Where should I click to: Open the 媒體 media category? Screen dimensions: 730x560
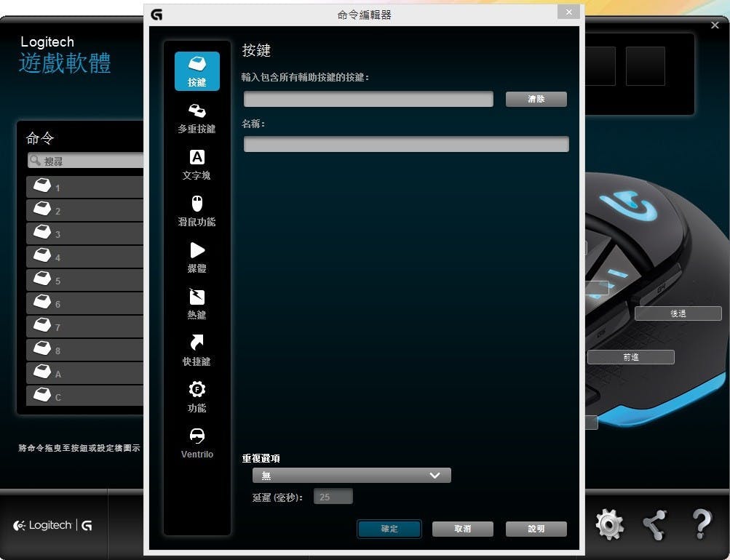click(197, 258)
